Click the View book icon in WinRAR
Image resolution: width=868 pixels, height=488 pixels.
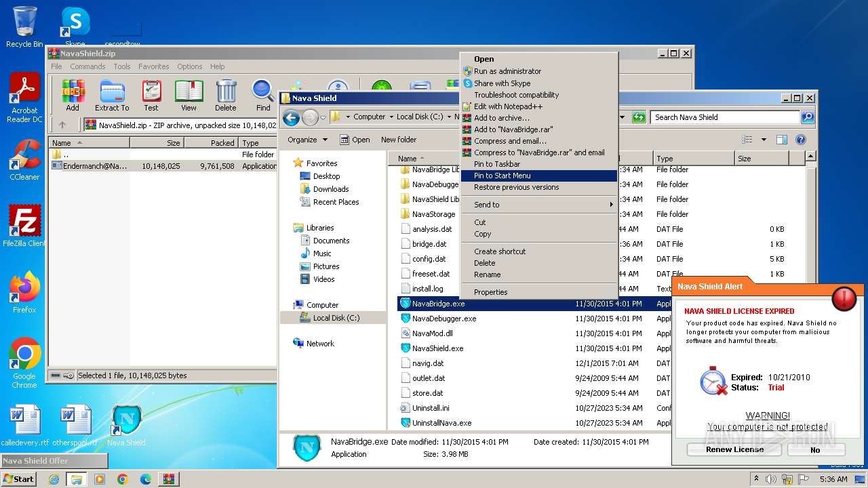[189, 91]
